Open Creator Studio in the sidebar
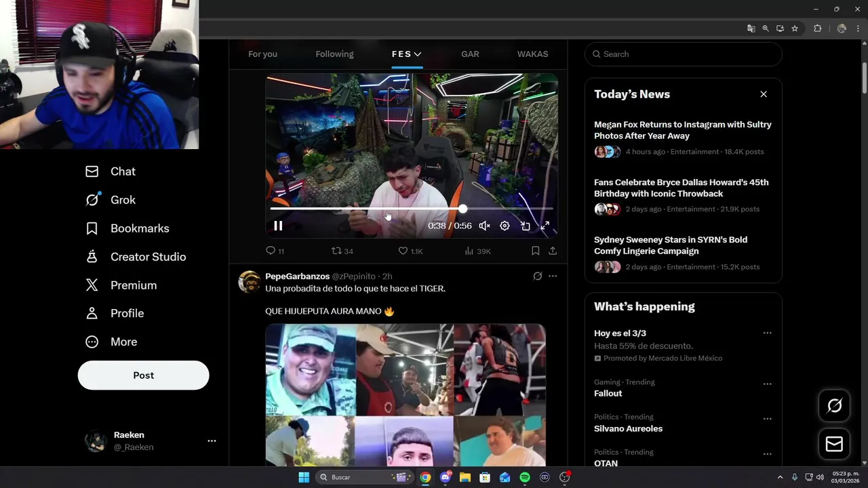The image size is (868, 488). coord(136,257)
